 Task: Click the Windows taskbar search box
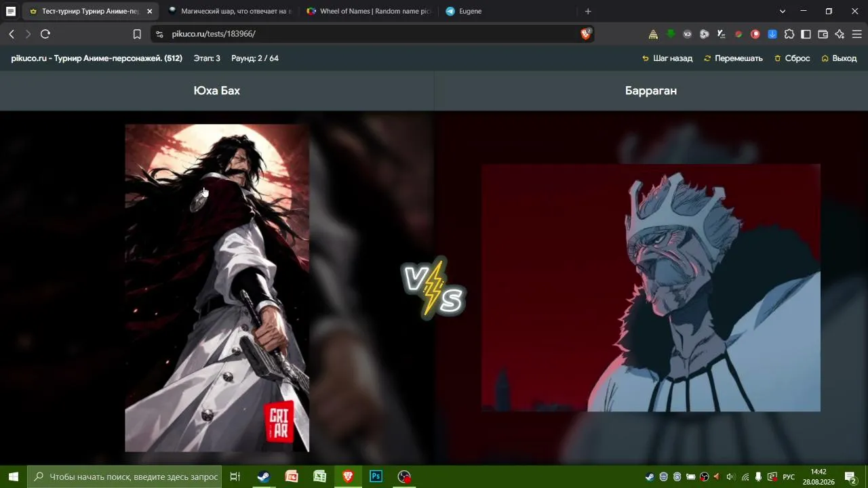pyautogui.click(x=125, y=476)
